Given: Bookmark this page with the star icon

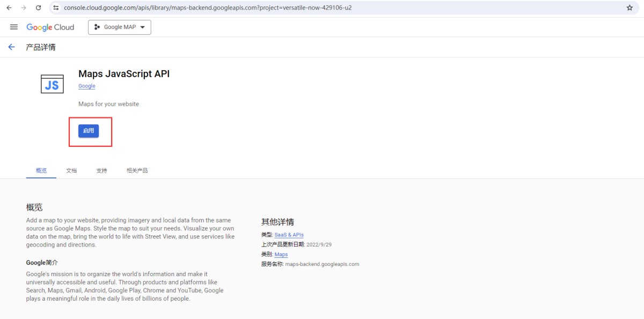Looking at the screenshot, I should [x=630, y=8].
